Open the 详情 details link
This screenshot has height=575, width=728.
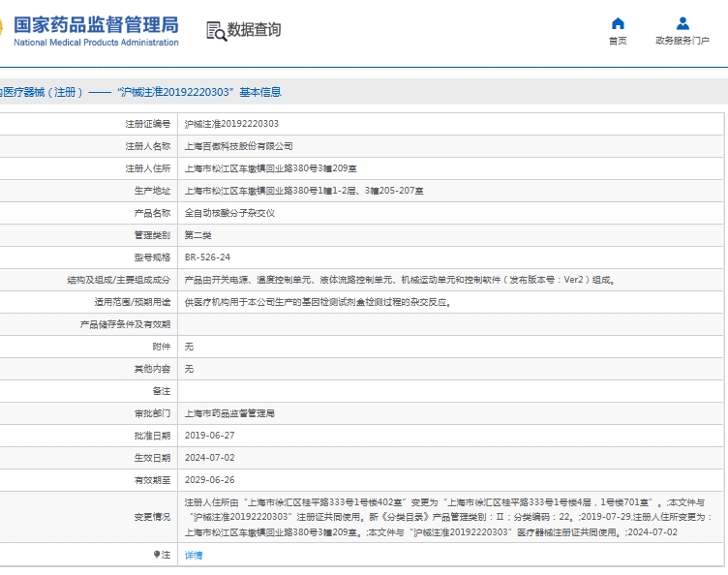coord(194,555)
